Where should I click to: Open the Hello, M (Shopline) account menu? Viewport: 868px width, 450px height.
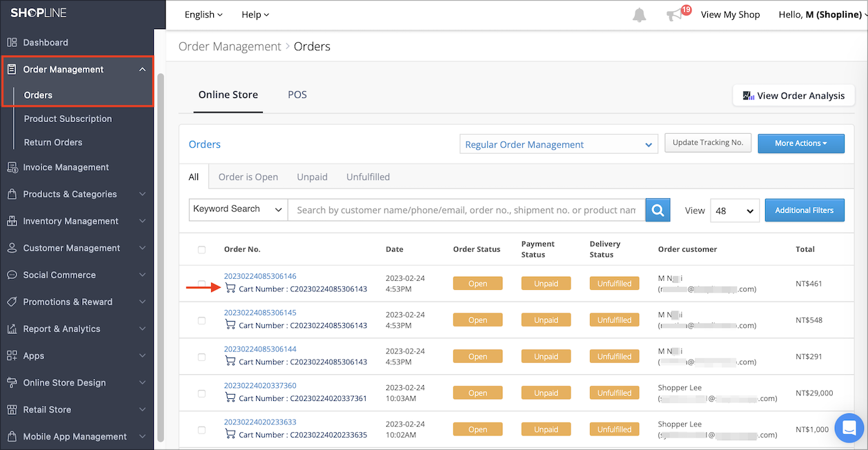[x=822, y=14]
